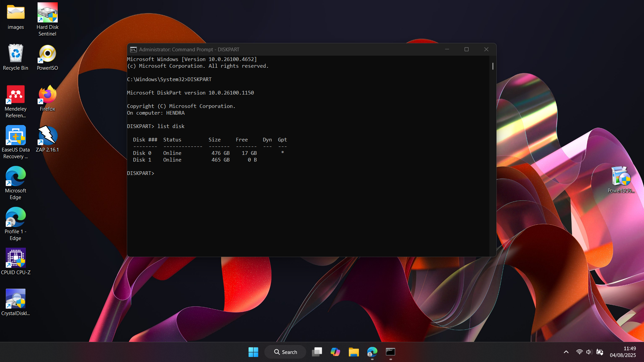Open the Windows Start menu
Viewport: 644px width, 362px height.
tap(253, 352)
